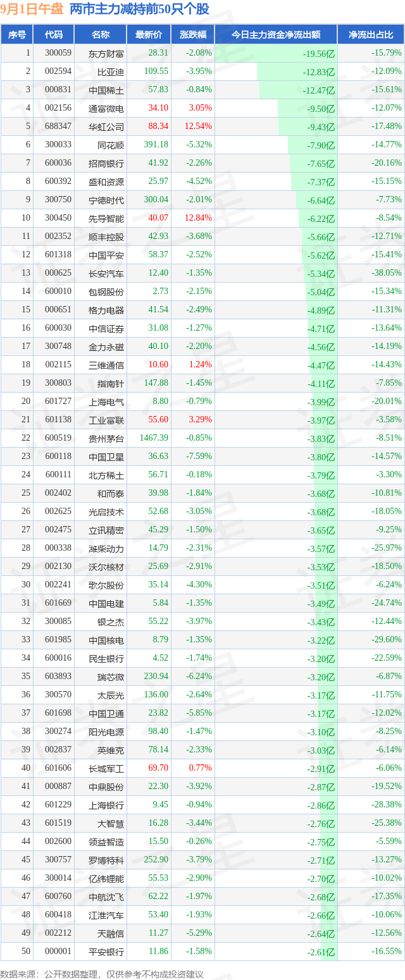Click stock code 300748

[58, 346]
